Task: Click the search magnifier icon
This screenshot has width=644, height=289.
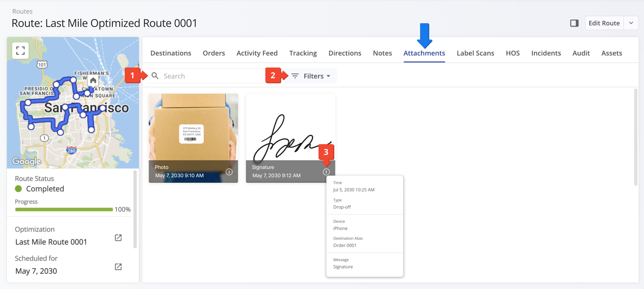Action: (155, 76)
